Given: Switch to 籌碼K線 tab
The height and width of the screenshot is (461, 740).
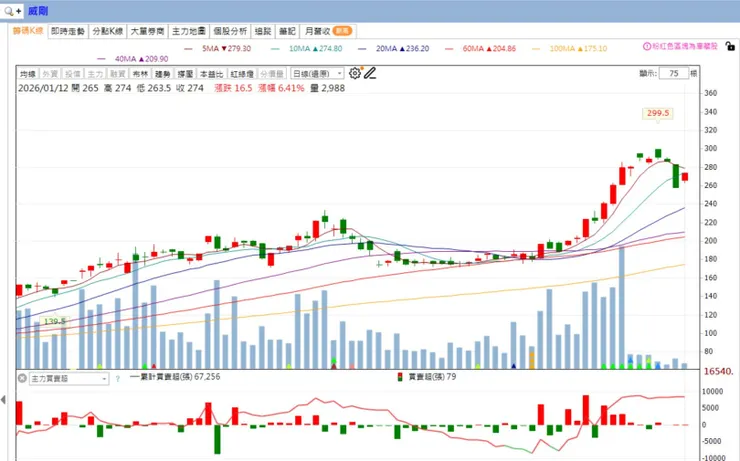Looking at the screenshot, I should 28,31.
